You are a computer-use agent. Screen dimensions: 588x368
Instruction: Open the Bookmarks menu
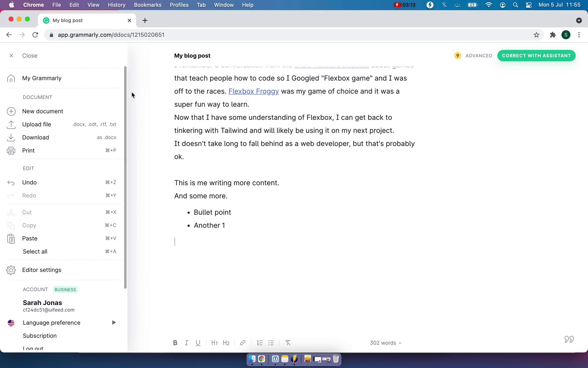click(x=148, y=5)
